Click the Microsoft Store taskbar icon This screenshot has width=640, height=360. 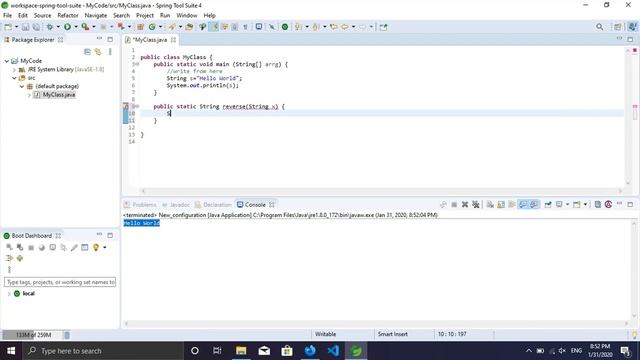coord(287,351)
